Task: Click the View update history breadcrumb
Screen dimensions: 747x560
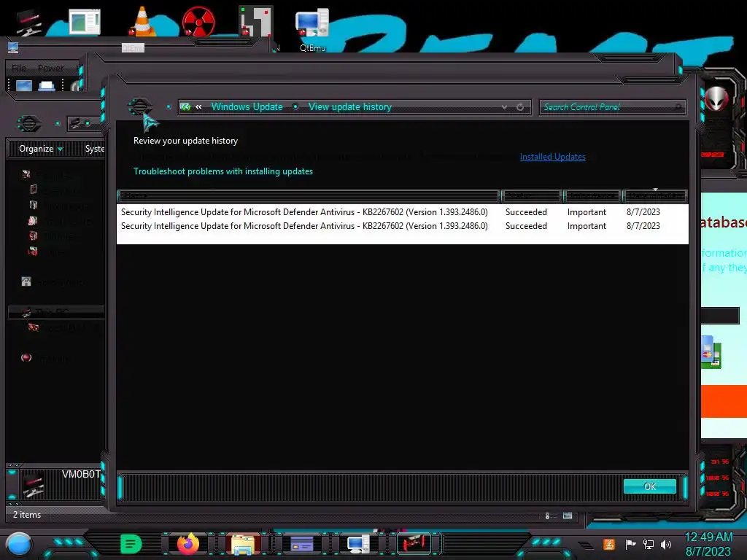Action: [x=349, y=106]
